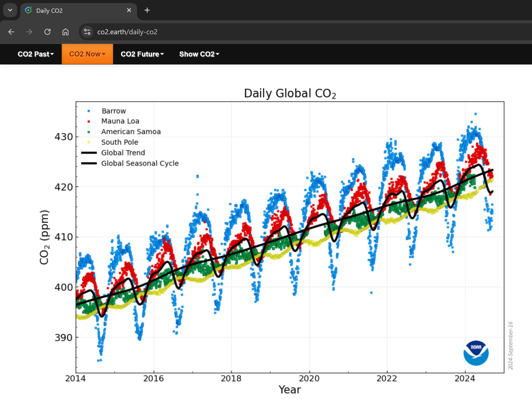This screenshot has height=401, width=532.
Task: Click the NOAA logo on the chart
Action: pyautogui.click(x=476, y=353)
